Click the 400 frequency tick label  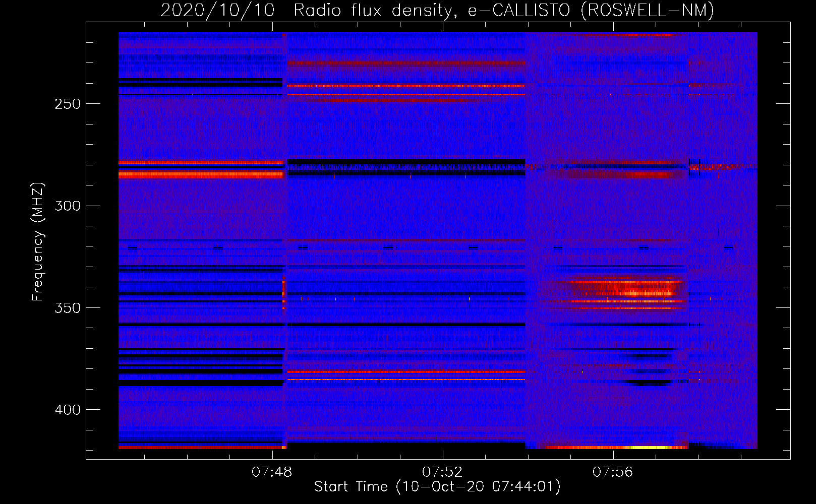coord(68,410)
